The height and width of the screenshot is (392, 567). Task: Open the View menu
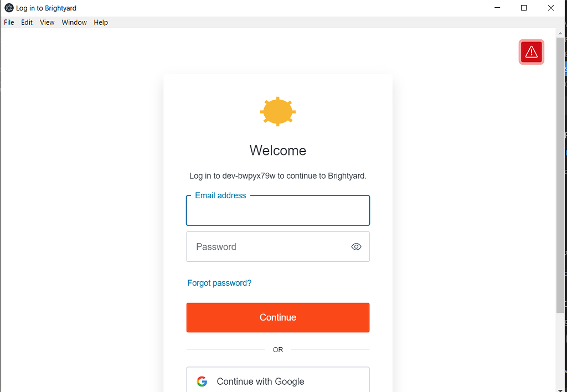pos(47,22)
